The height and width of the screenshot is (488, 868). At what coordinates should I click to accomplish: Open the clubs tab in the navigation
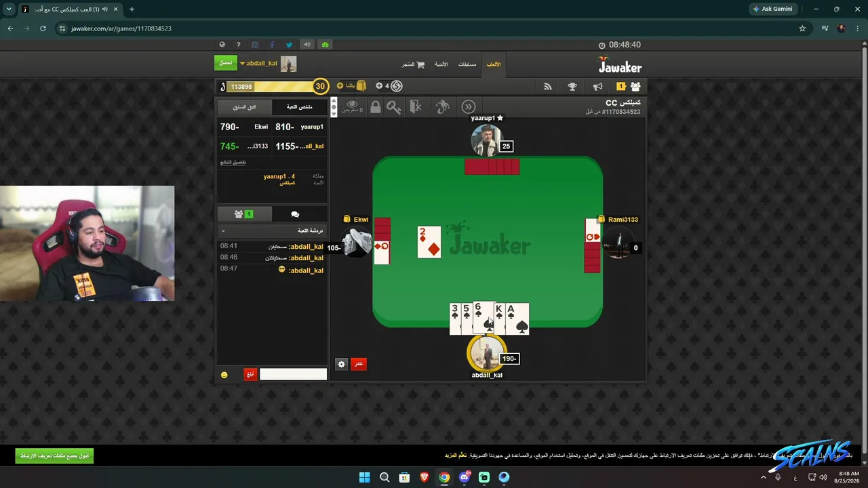441,64
